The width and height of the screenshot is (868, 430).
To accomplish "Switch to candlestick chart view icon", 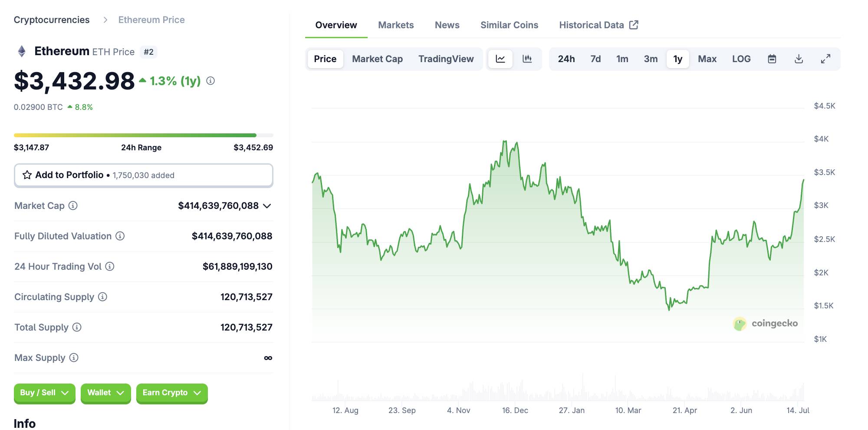I will (527, 59).
